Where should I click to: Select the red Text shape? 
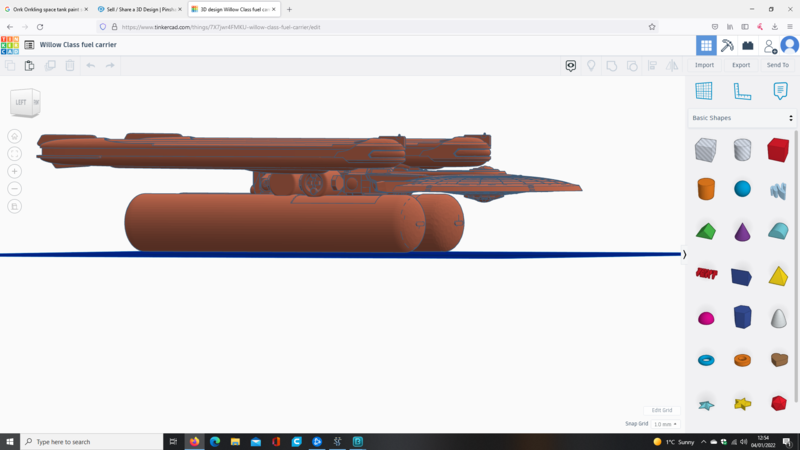(x=706, y=274)
